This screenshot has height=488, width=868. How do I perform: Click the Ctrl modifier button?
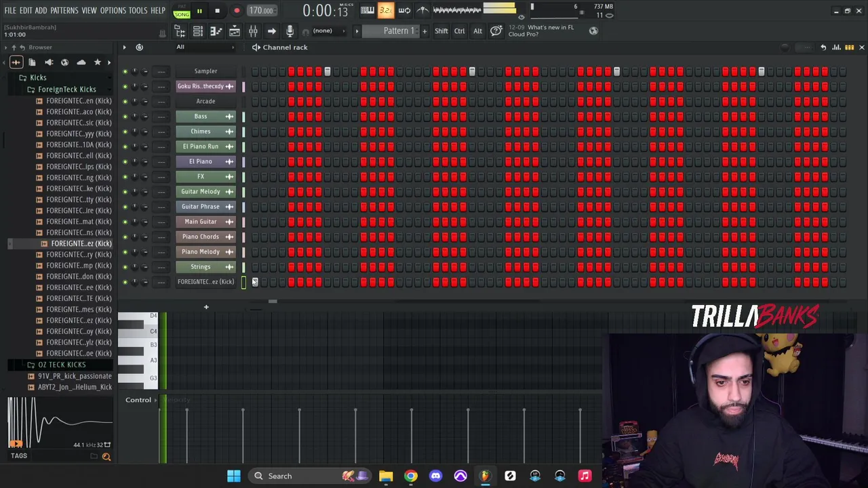pyautogui.click(x=460, y=31)
